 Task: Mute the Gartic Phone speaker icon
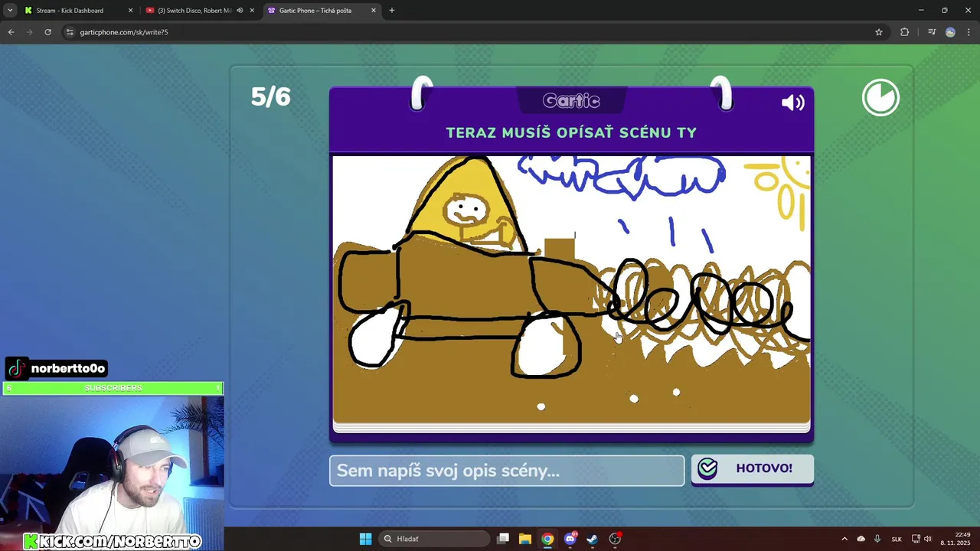click(x=792, y=103)
